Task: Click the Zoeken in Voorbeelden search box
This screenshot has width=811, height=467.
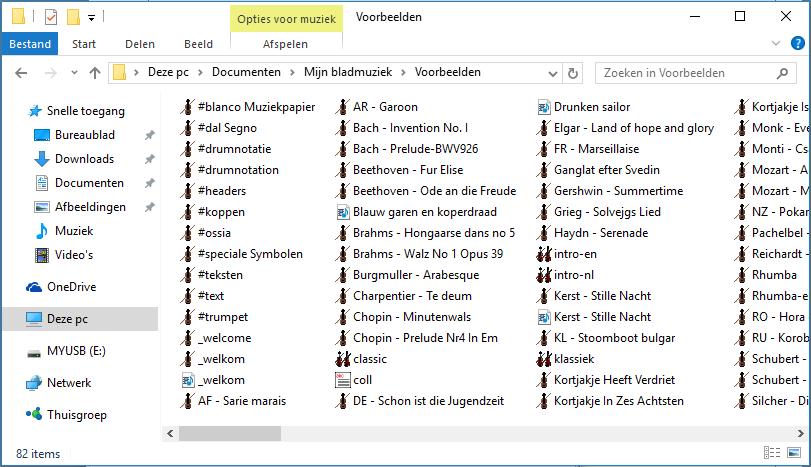Action: click(695, 73)
